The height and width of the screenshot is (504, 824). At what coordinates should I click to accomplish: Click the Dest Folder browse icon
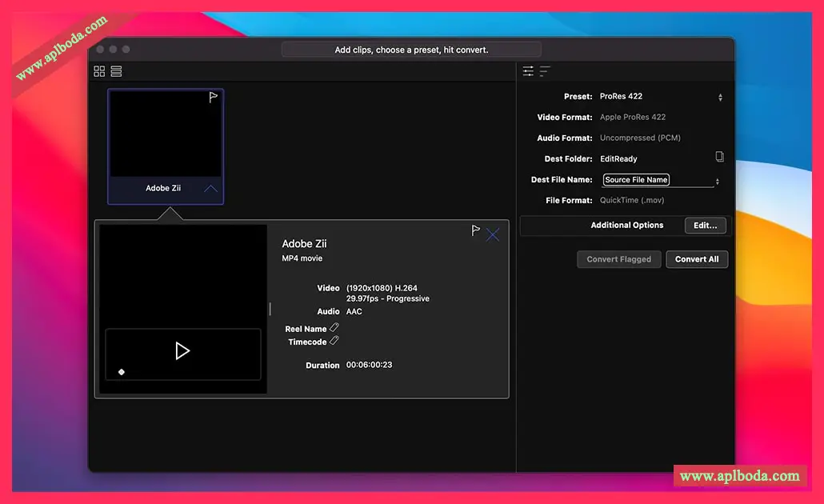[719, 157]
